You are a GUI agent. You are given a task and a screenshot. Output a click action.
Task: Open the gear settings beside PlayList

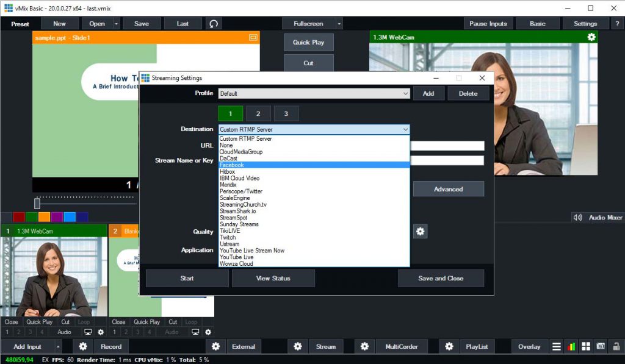tap(449, 346)
